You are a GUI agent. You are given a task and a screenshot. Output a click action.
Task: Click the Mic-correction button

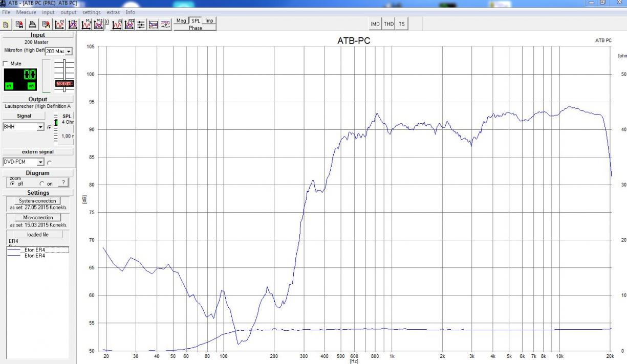38,218
